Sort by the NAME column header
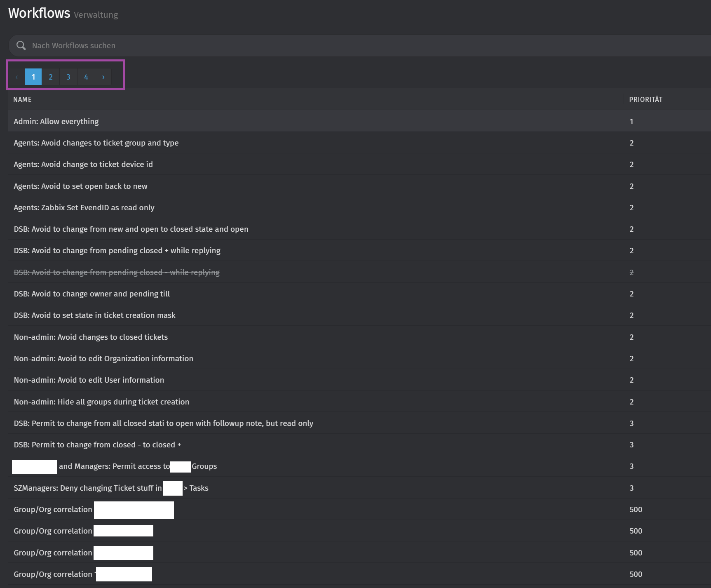711x588 pixels. point(22,99)
